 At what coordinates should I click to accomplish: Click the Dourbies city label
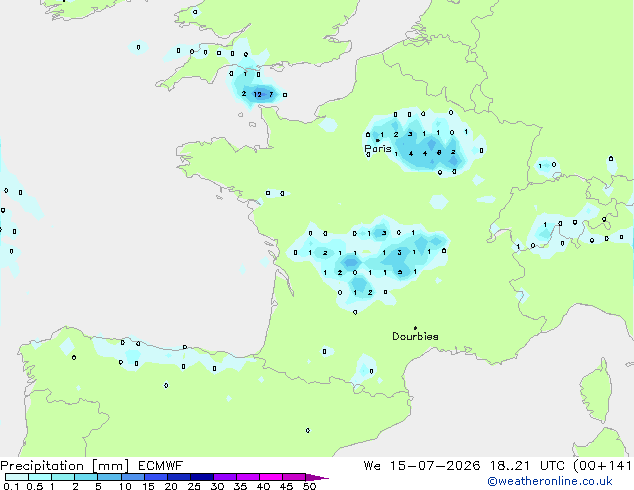tap(415, 336)
